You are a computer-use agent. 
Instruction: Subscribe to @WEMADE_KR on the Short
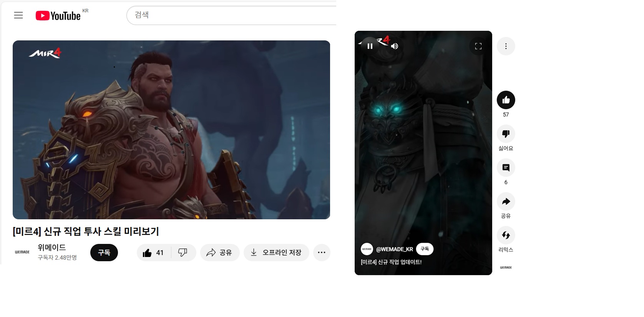pos(425,249)
